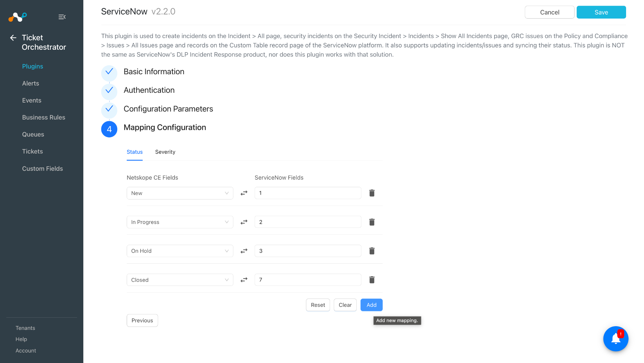This screenshot has height=363, width=644.
Task: Open Plugins in the sidebar
Action: point(32,66)
